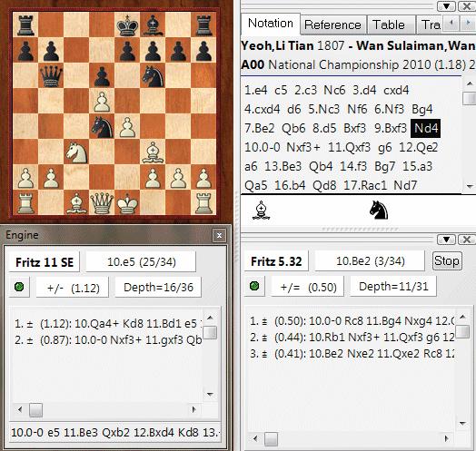
Task: Click 10.e5 (25/34) current move field
Action: [141, 262]
